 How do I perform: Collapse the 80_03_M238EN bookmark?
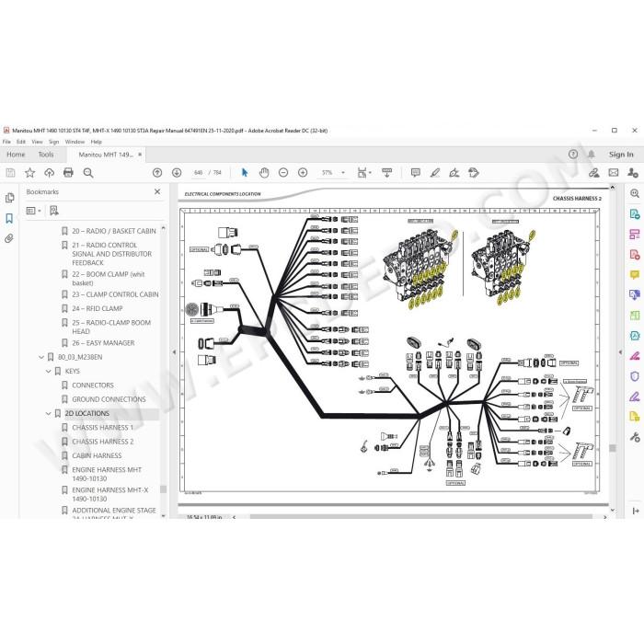point(41,357)
